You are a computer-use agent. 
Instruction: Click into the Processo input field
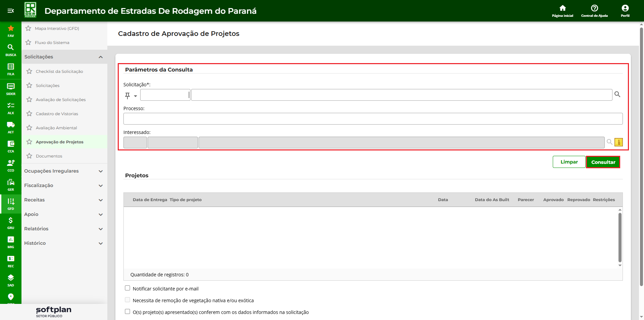[x=373, y=119]
